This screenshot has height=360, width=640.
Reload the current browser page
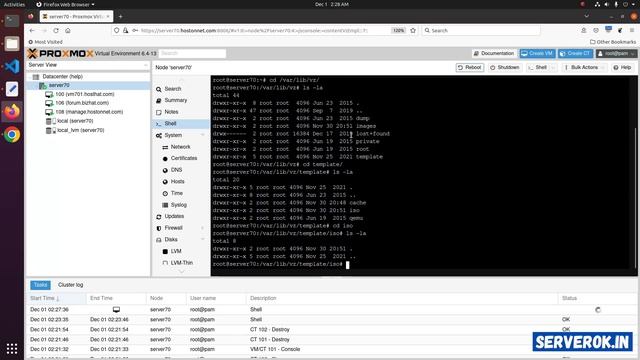click(x=56, y=31)
